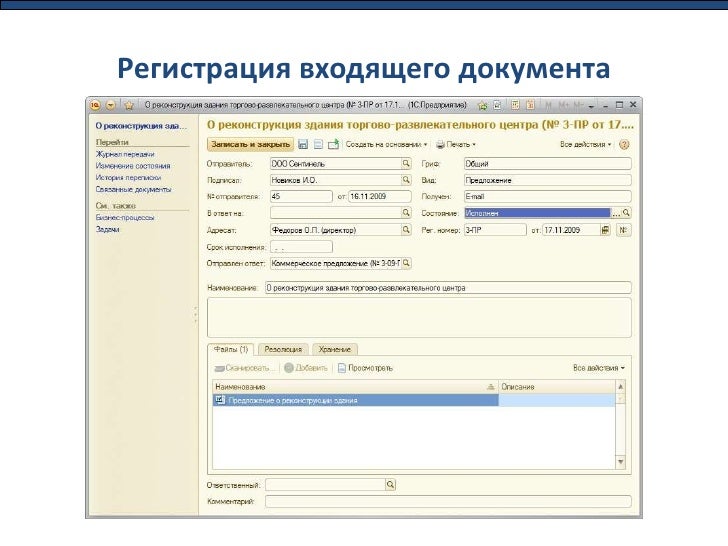Open Связанные документы link
The image size is (728, 546).
click(x=133, y=189)
